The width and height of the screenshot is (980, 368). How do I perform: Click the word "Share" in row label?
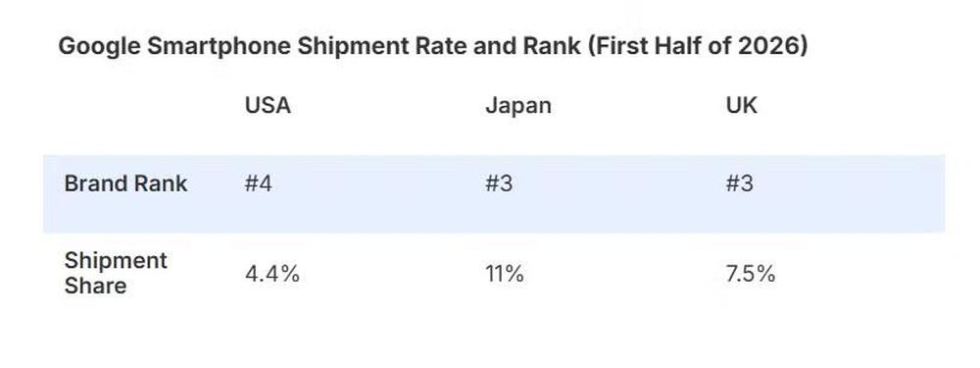pyautogui.click(x=95, y=286)
